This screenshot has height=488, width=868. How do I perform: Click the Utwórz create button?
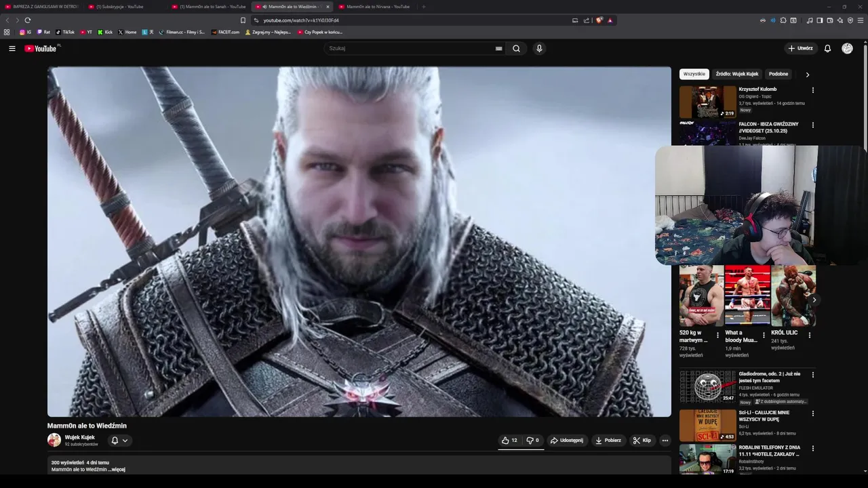800,48
